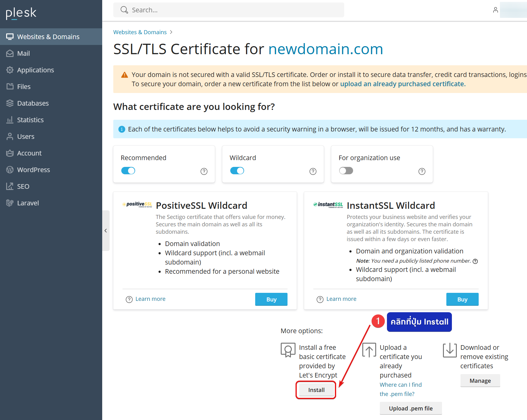527x420 pixels.
Task: Open the Mail menu item
Action: [23, 53]
